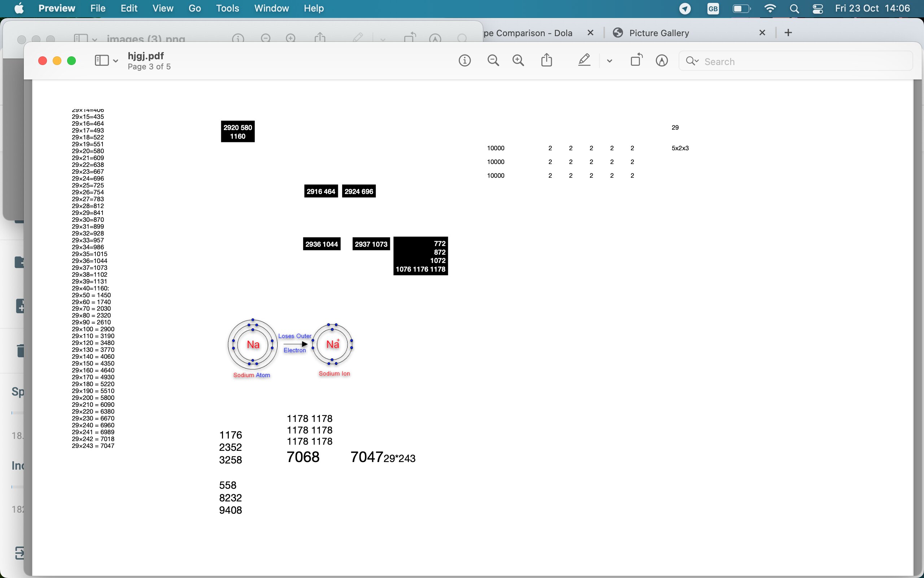
Task: Zoom out using the minus magnifier icon
Action: (x=493, y=60)
